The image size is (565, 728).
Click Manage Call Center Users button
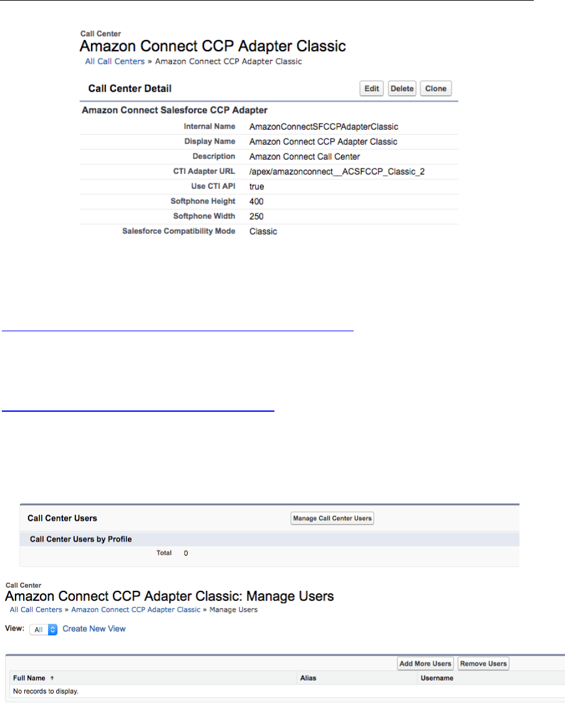point(332,518)
